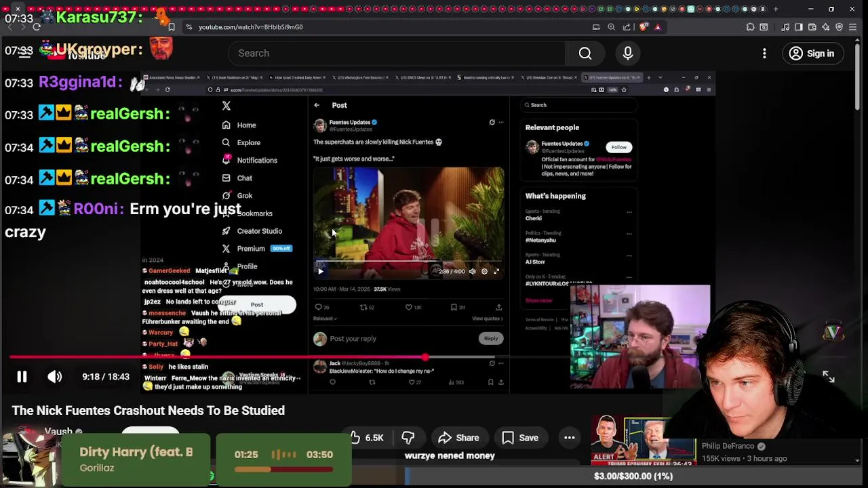The image size is (868, 488).
Task: Save the video to a playlist
Action: [x=520, y=438]
